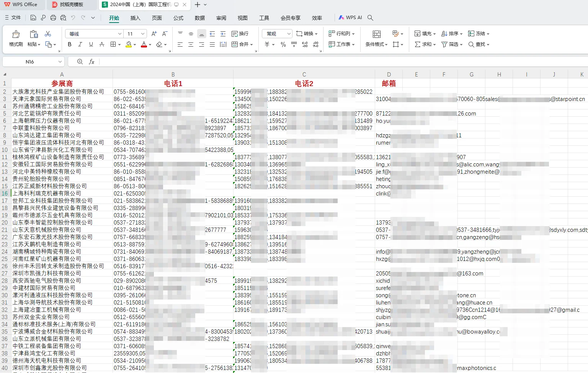588x373 pixels.
Task: Click the Justify alignment icon
Action: coord(212,44)
